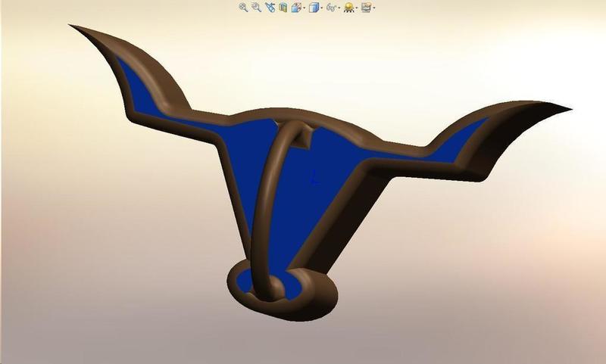This screenshot has width=606, height=364.
Task: Open the View Settings monitor icon
Action: (x=367, y=8)
